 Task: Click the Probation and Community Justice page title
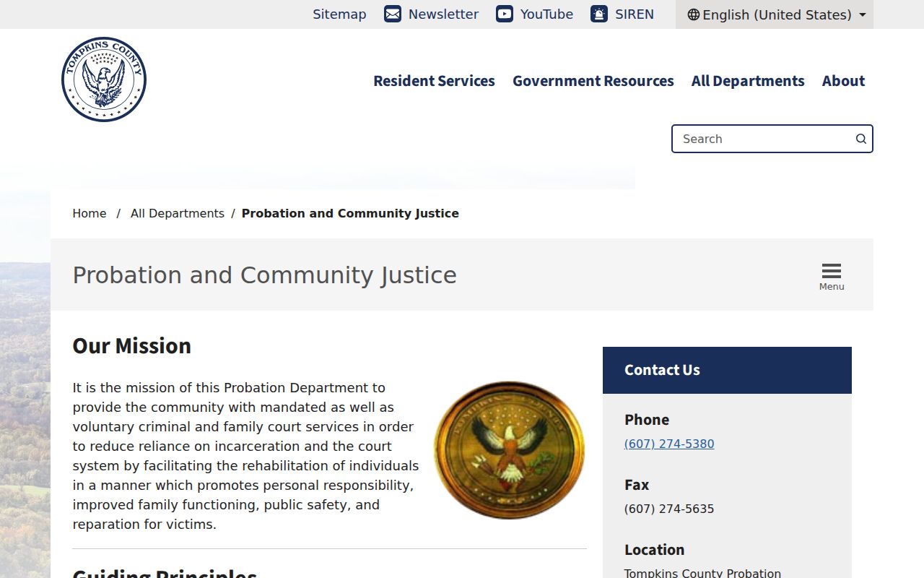click(265, 275)
